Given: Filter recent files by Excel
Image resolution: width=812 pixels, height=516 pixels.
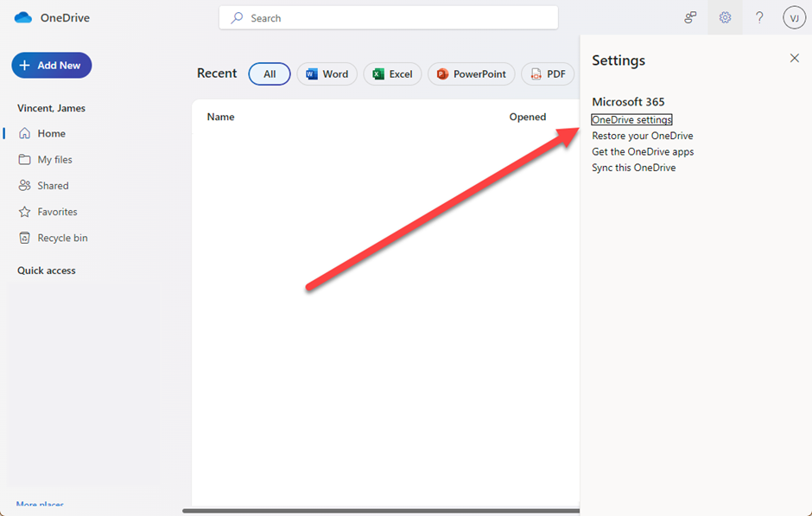Looking at the screenshot, I should coord(392,74).
